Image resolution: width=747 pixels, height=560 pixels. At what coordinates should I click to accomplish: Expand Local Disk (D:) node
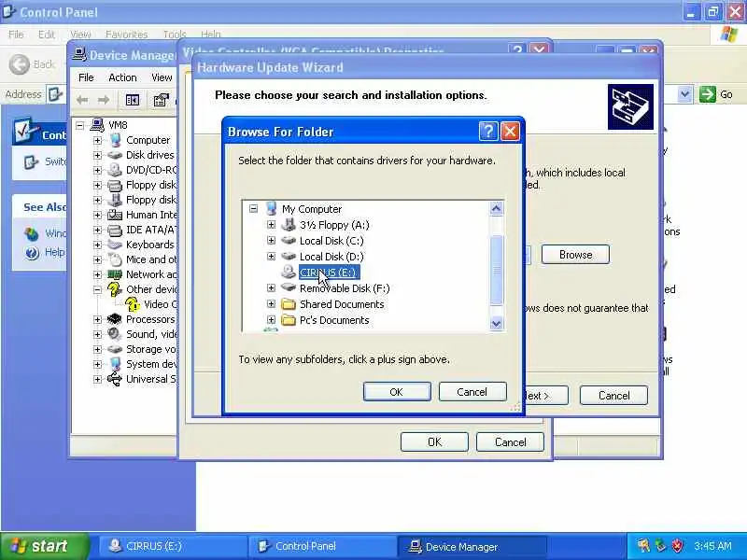[x=271, y=256]
